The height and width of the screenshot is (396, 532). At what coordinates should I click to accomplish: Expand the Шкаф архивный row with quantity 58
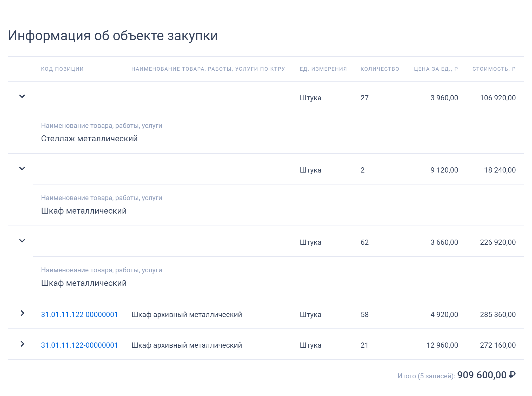point(22,313)
